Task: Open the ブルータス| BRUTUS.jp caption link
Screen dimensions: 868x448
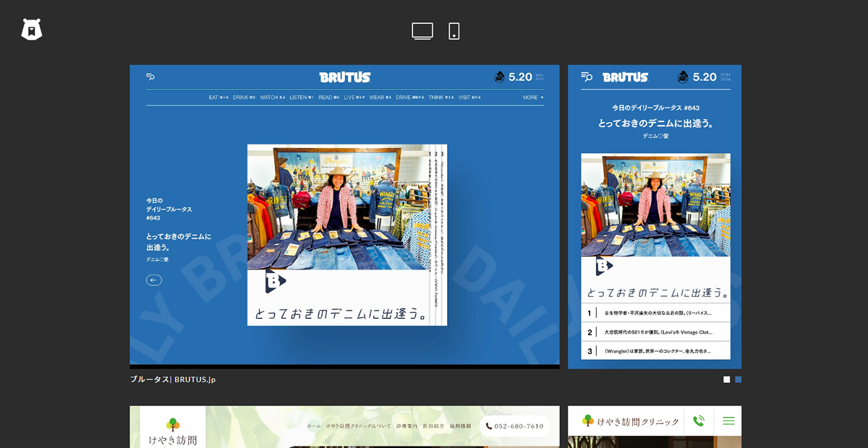Action: [x=173, y=379]
